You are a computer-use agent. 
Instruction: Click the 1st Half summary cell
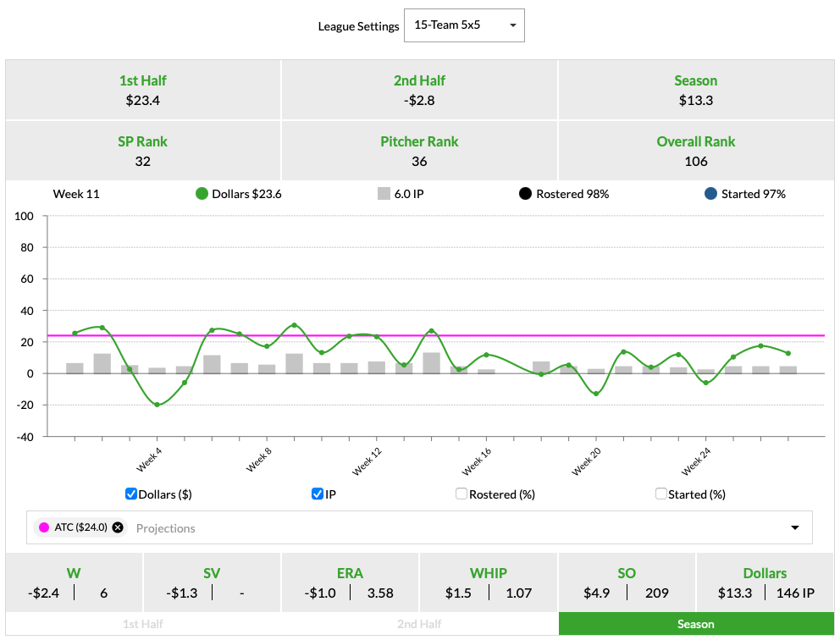(x=143, y=90)
